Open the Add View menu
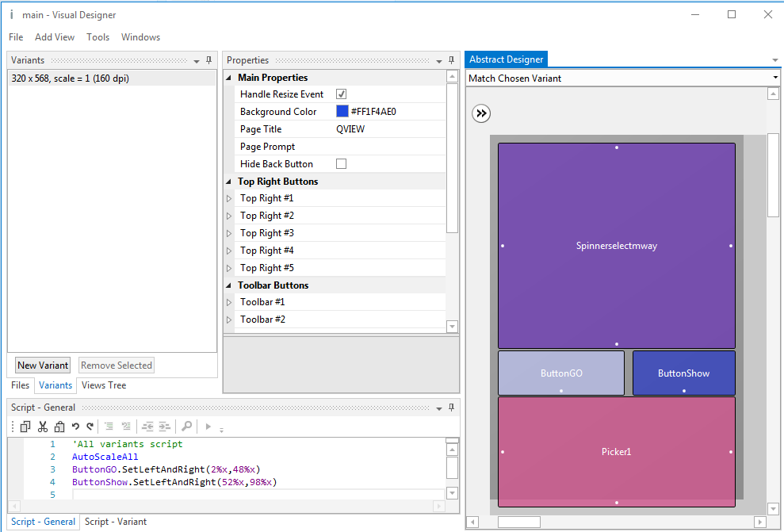Viewport: 784px width, 532px height. [55, 37]
